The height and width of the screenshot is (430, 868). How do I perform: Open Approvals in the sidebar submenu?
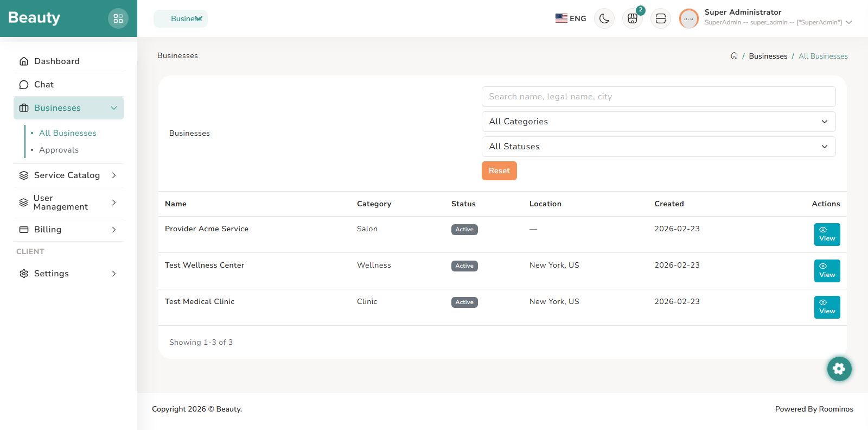click(x=59, y=150)
